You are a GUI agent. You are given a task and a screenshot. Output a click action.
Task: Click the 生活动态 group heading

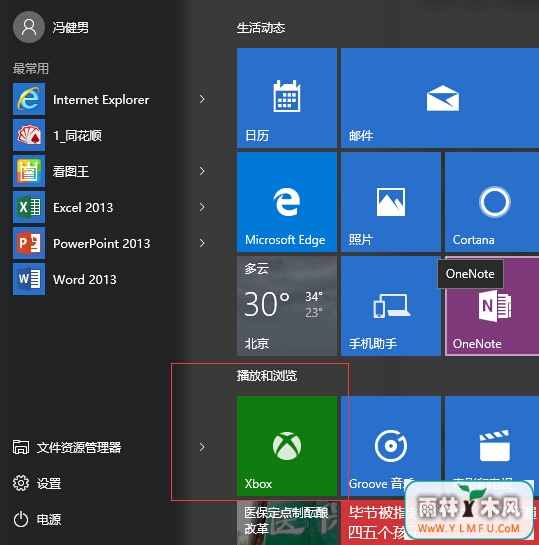click(261, 28)
